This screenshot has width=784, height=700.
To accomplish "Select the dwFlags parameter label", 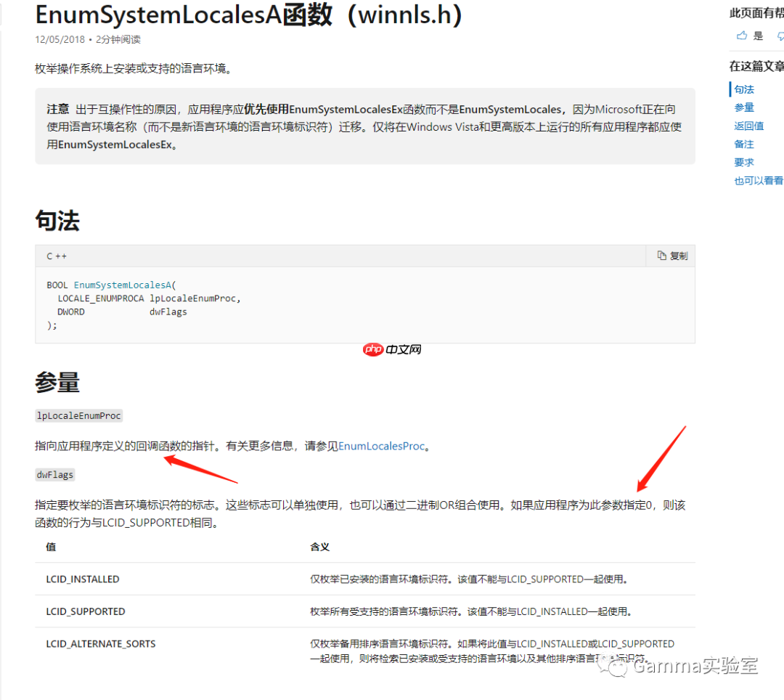I will [55, 474].
